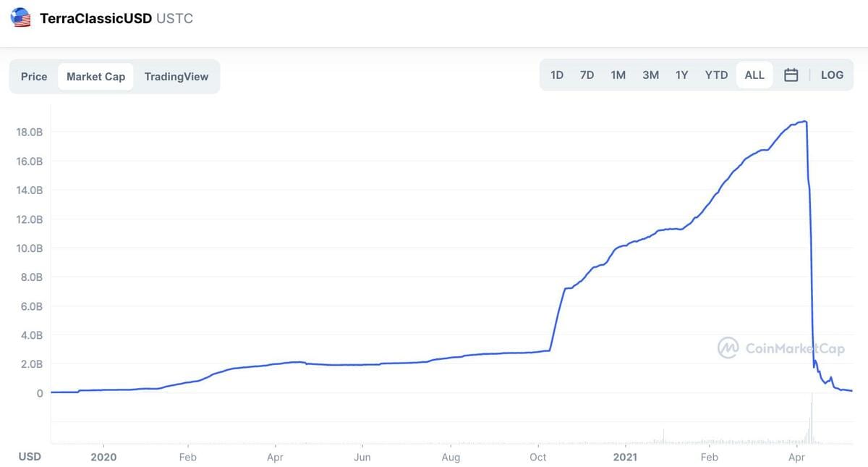This screenshot has height=467, width=868.
Task: Click the 2020 x-axis label
Action: (x=103, y=457)
